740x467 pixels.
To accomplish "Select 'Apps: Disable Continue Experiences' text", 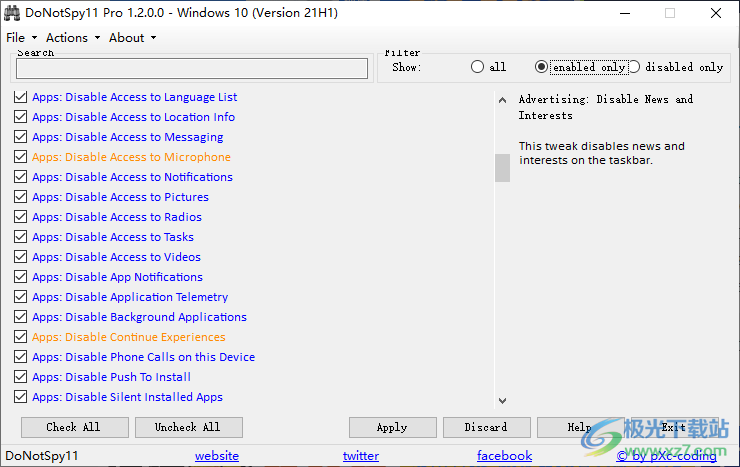I will (128, 337).
